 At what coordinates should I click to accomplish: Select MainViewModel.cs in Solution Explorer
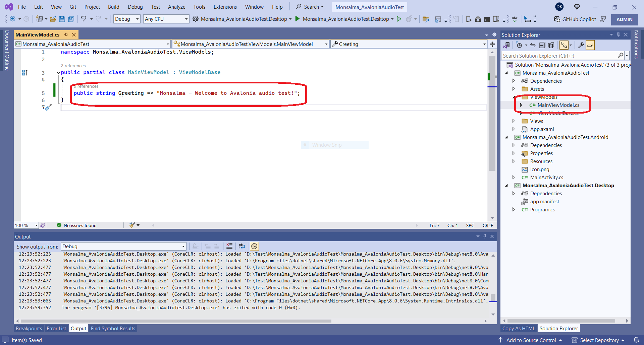tap(558, 105)
